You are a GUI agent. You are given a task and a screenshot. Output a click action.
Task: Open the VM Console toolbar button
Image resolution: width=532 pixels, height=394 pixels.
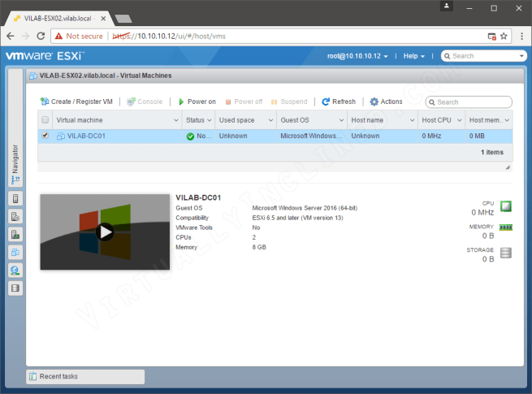[x=145, y=102]
